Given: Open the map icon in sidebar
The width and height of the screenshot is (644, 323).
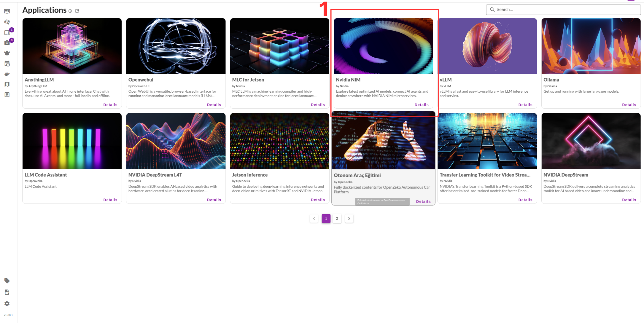Looking at the screenshot, I should (x=7, y=84).
